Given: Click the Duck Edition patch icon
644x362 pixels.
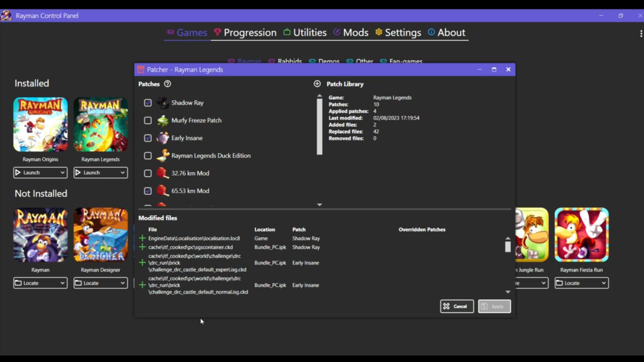Looking at the screenshot, I should [163, 155].
